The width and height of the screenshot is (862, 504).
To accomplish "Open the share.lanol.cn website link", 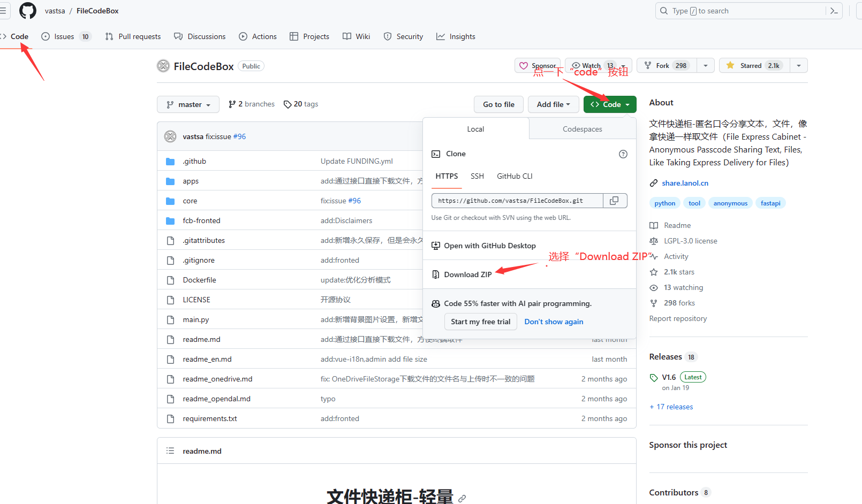I will (685, 183).
